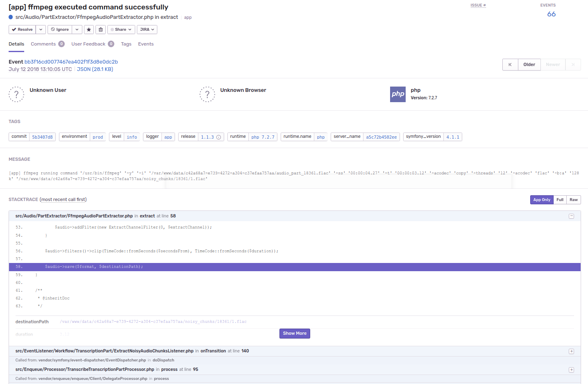Screen dimensions: 588x384
Task: Switch to the Tags tab
Action: point(126,44)
